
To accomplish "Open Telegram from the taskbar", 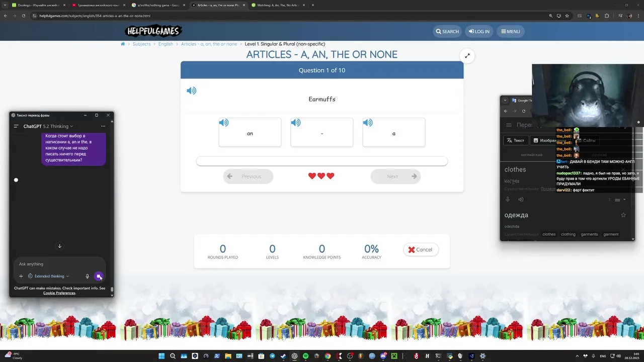I will tap(272, 356).
